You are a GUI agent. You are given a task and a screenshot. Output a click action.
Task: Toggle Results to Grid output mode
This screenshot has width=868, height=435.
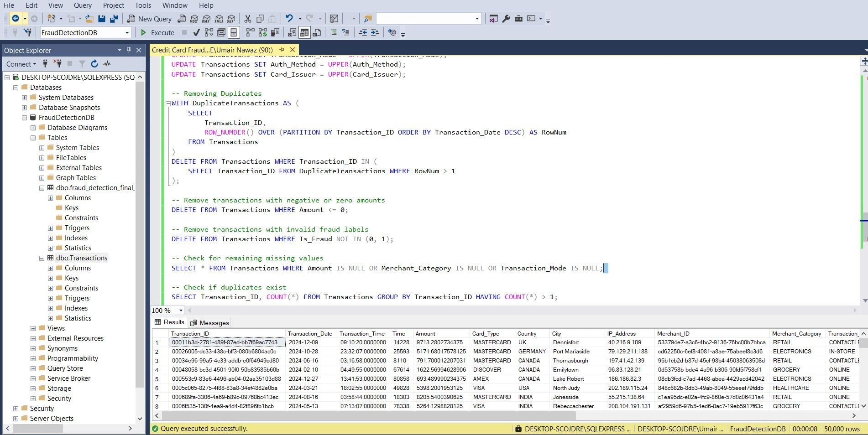coord(304,32)
